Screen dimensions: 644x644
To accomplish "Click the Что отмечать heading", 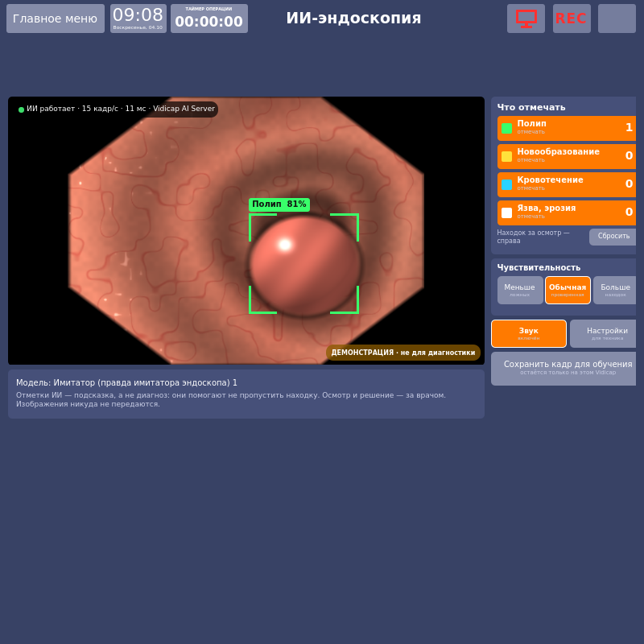I will 531,107.
